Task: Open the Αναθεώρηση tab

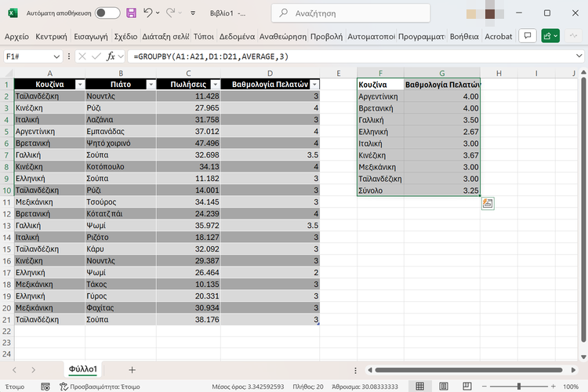Action: tap(283, 36)
